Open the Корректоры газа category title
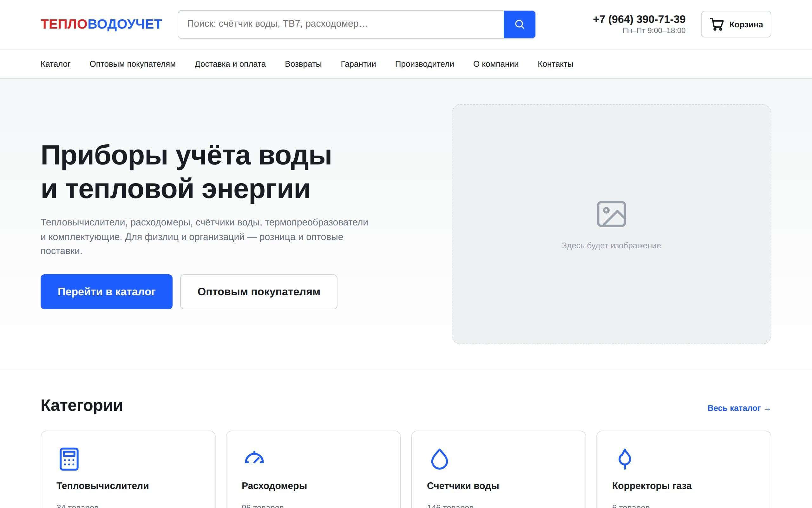 click(652, 486)
